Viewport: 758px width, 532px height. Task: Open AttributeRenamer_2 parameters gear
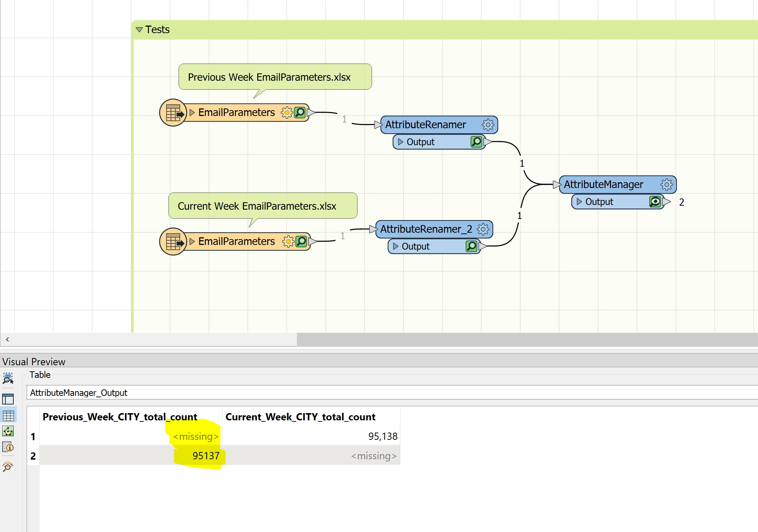click(483, 229)
